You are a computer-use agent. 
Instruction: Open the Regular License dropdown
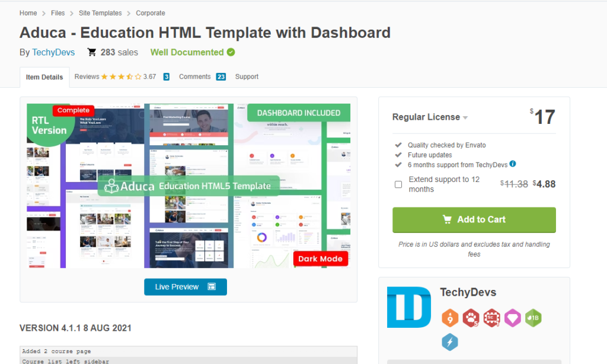click(430, 117)
